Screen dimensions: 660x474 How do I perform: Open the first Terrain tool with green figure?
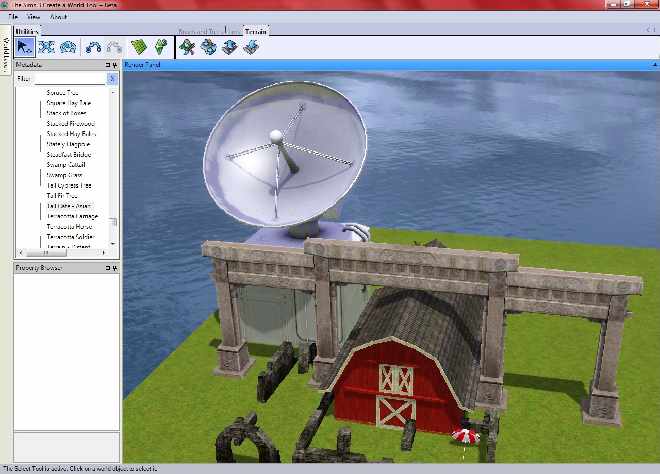point(187,47)
